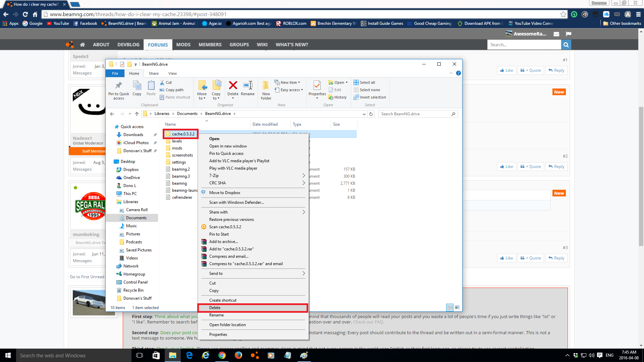644x362 pixels.
Task: Bookmark this page with the star icon
Action: pyautogui.click(x=563, y=14)
